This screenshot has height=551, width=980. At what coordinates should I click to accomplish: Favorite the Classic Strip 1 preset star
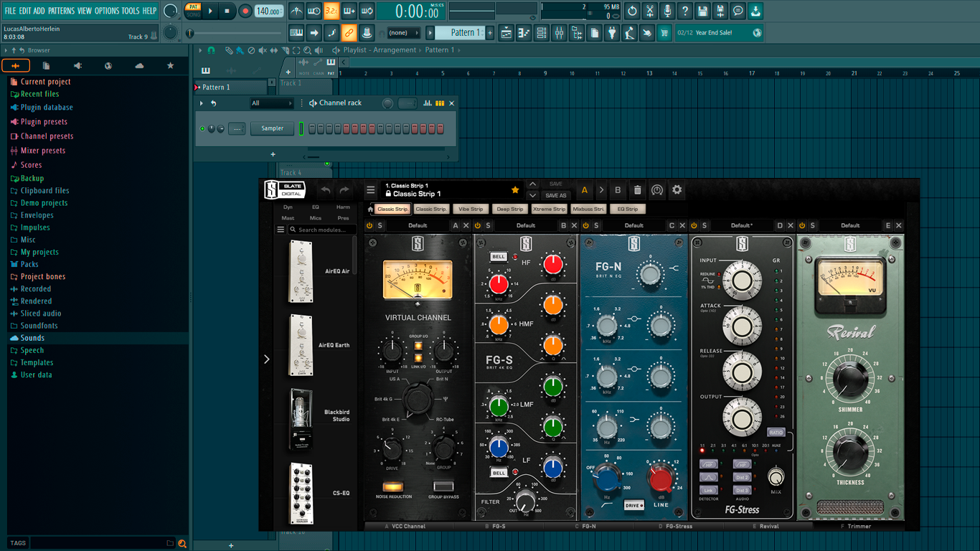(514, 190)
